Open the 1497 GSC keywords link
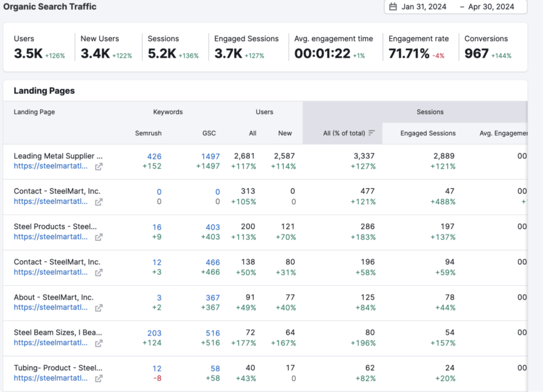This screenshot has width=543, height=392. (211, 156)
